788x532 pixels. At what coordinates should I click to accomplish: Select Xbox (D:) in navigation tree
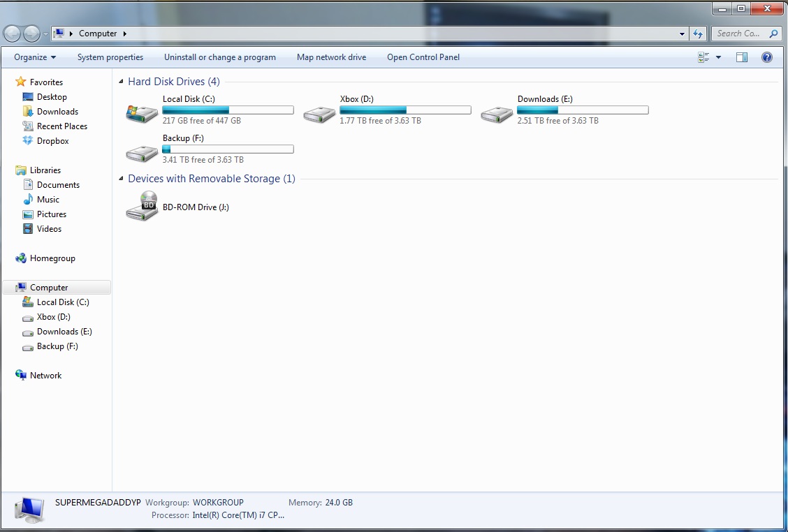(x=53, y=316)
